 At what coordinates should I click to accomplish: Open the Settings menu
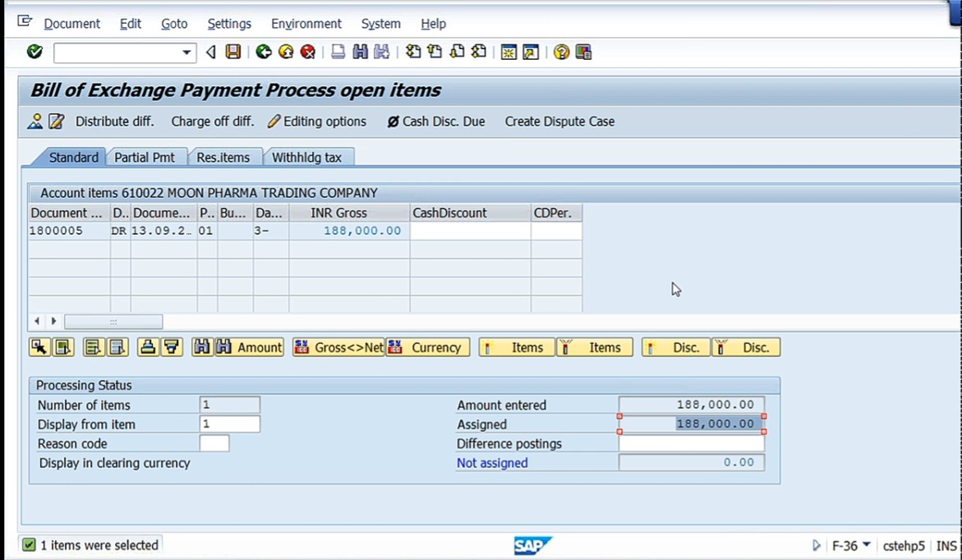(229, 24)
